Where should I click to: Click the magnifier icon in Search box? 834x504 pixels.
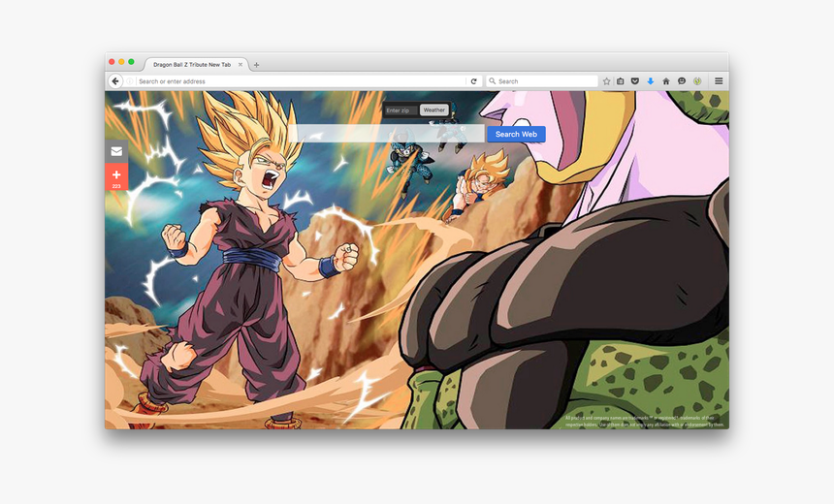(x=492, y=81)
